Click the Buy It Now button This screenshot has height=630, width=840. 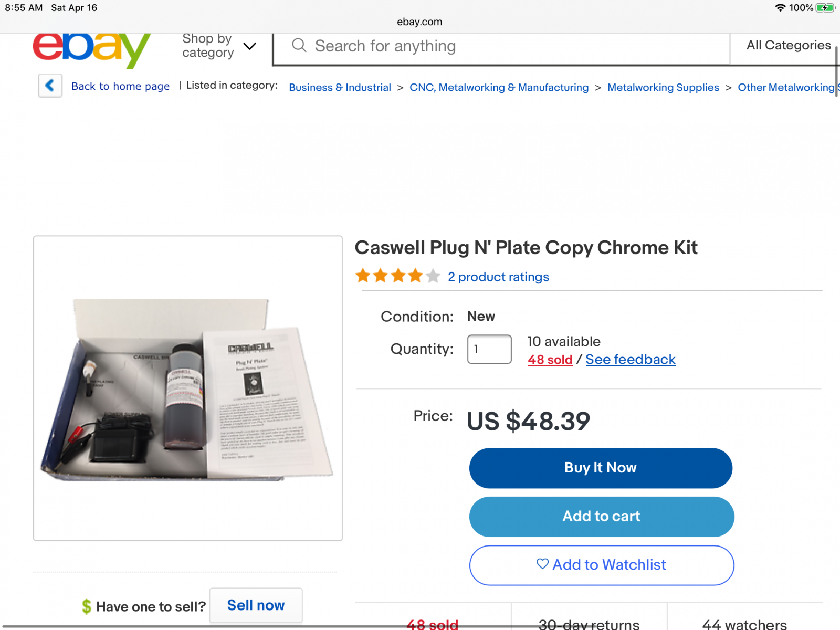point(601,468)
